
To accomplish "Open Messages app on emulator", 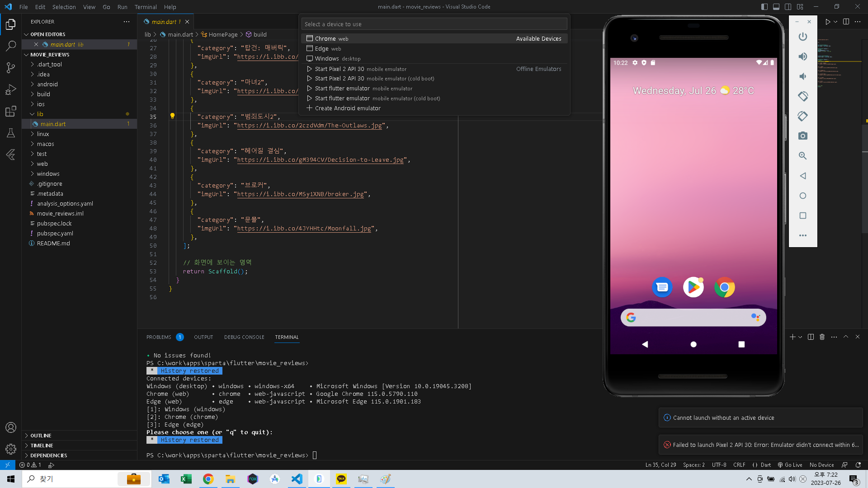I will [662, 287].
